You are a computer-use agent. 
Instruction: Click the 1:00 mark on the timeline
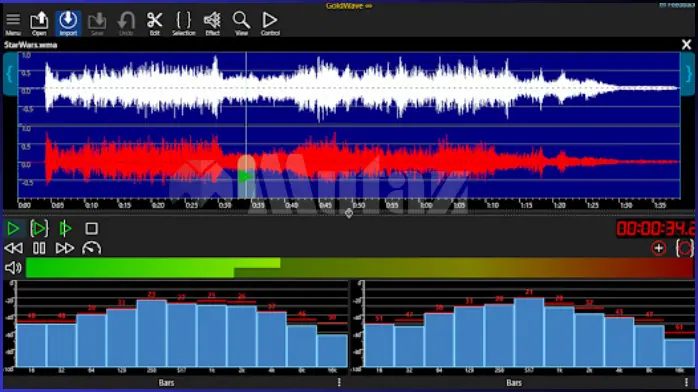pos(426,205)
